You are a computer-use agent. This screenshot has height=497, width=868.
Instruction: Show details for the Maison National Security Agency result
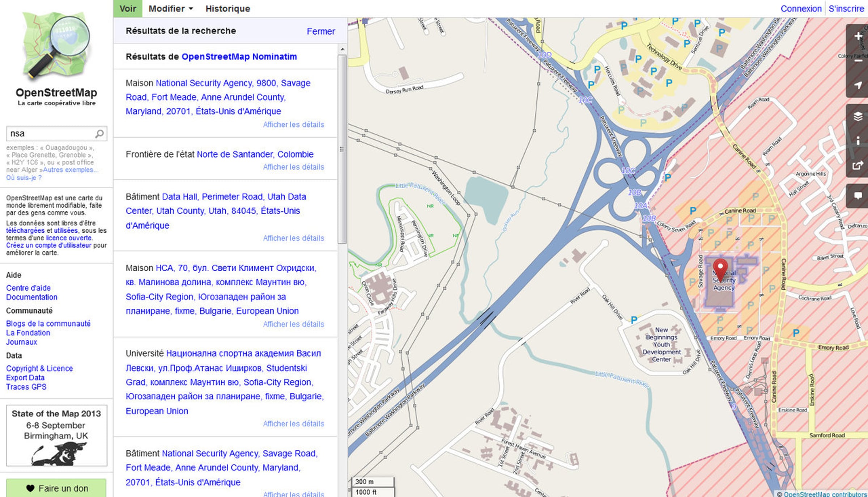click(293, 125)
